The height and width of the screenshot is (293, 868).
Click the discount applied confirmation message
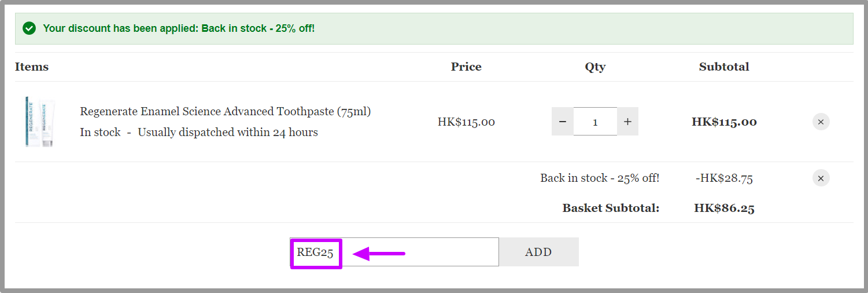(179, 28)
